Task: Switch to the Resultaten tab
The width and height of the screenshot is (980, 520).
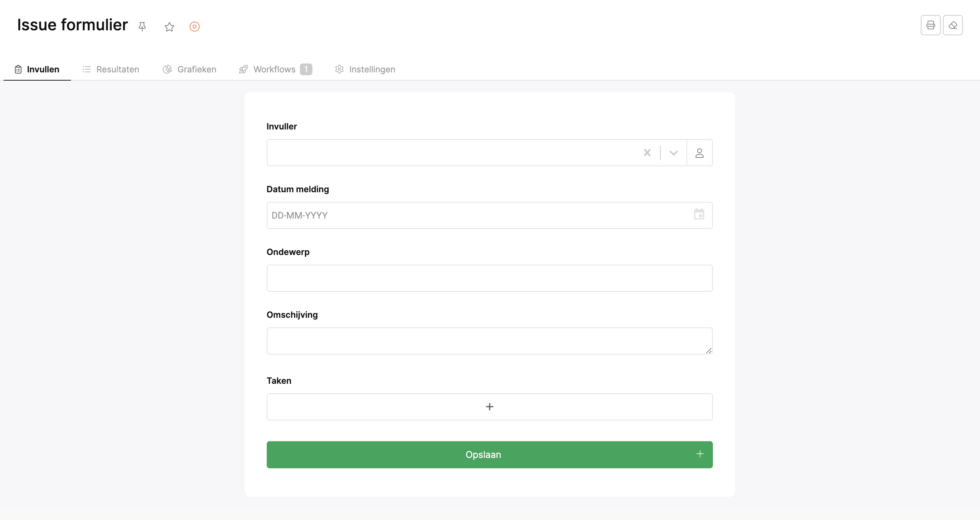Action: click(111, 69)
